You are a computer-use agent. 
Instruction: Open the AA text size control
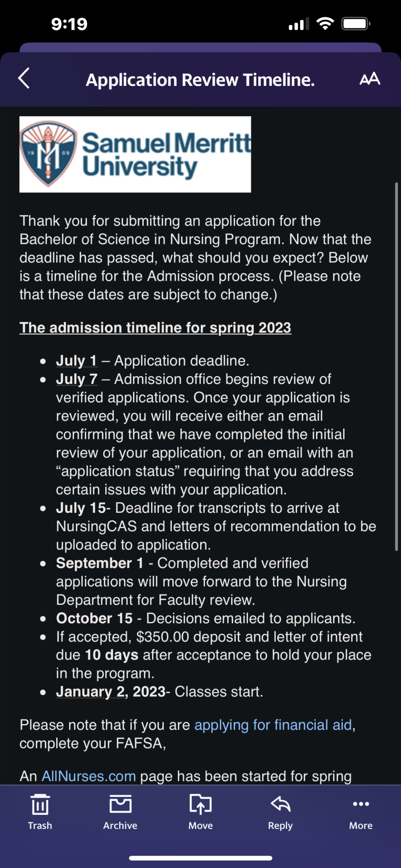click(x=370, y=79)
